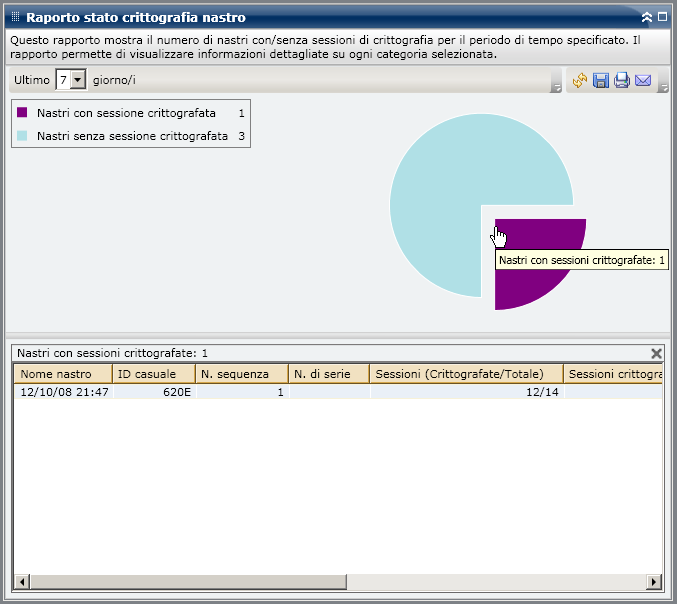Screen dimensions: 677x604
Task: Close the Nastri con sessioni crittografate details
Action: point(656,354)
